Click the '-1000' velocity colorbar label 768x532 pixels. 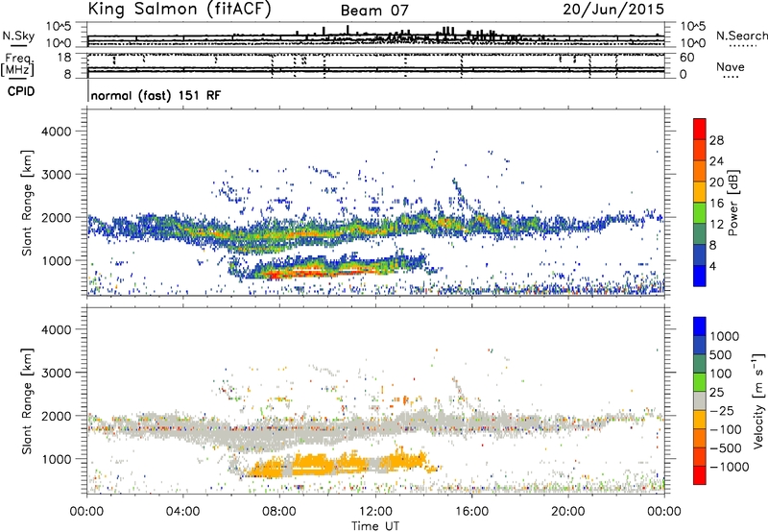pyautogui.click(x=730, y=467)
